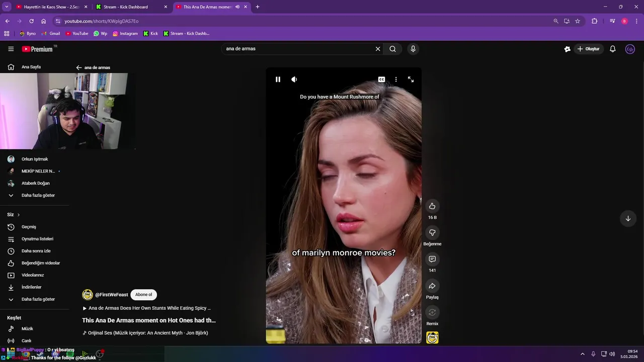This screenshot has height=362, width=644.
Task: Open the sparkle icon beside Oluştur
Action: [x=567, y=49]
